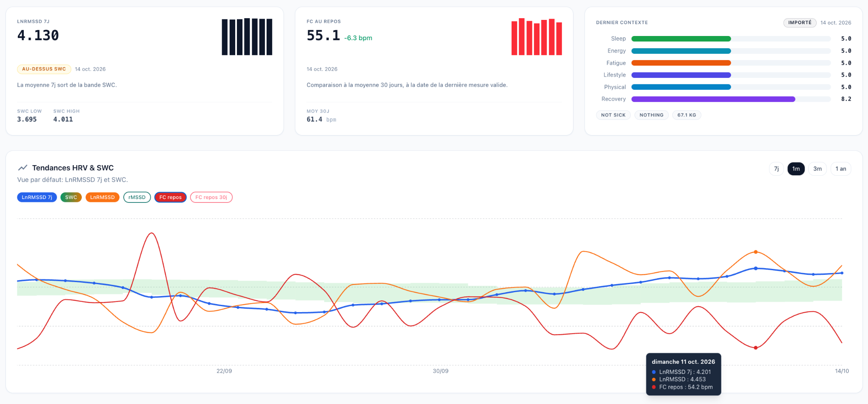Toggle the SWC band chip
Image resolution: width=868 pixels, height=404 pixels.
pyautogui.click(x=71, y=197)
